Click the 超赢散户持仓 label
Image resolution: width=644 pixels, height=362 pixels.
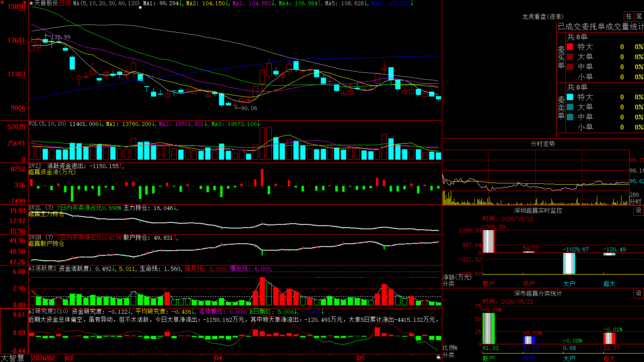pos(46,244)
